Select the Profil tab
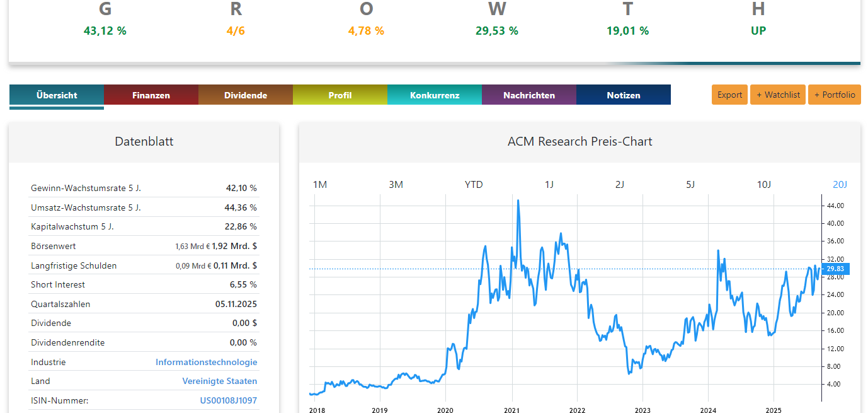This screenshot has width=868, height=413. tap(340, 95)
